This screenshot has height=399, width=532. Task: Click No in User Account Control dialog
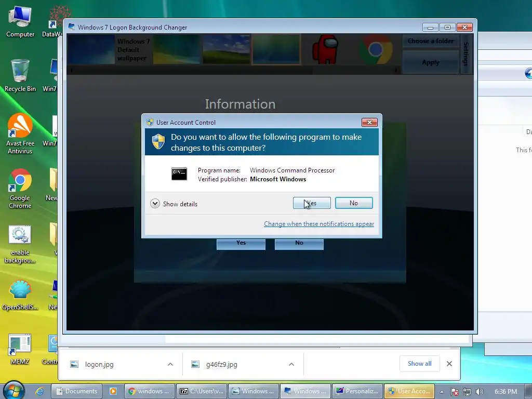pos(353,203)
